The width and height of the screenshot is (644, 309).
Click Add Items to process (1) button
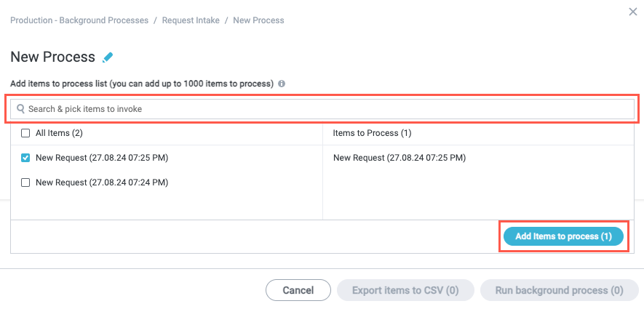[563, 236]
